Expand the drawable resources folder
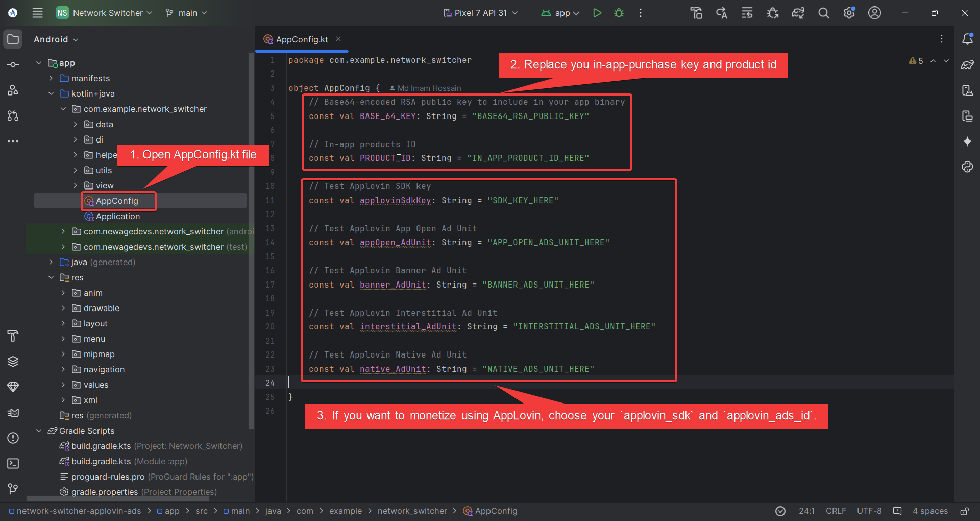The height and width of the screenshot is (521, 980). pyautogui.click(x=63, y=308)
